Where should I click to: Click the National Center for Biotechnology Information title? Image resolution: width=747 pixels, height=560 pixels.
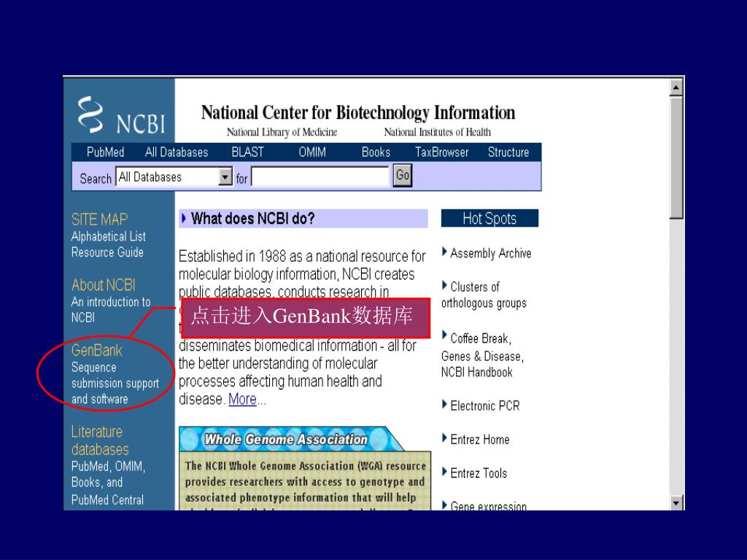click(x=358, y=113)
